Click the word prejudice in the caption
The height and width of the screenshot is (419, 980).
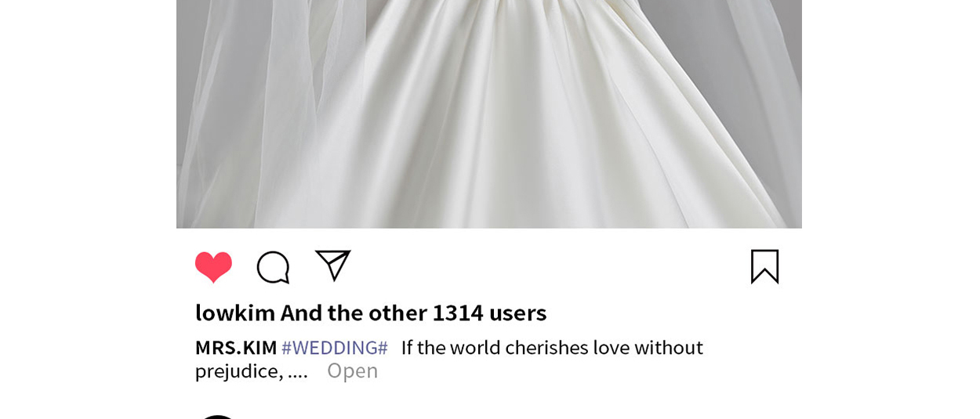239,371
